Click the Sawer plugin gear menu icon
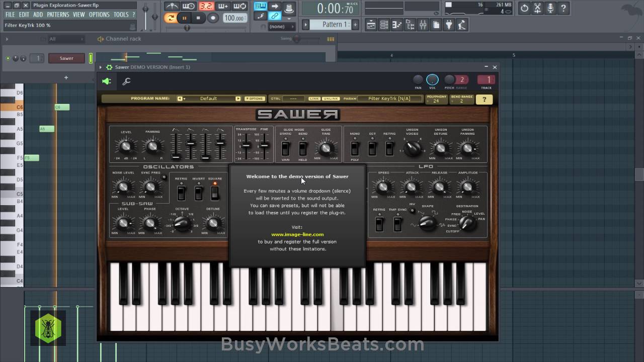The width and height of the screenshot is (644, 362). [109, 67]
